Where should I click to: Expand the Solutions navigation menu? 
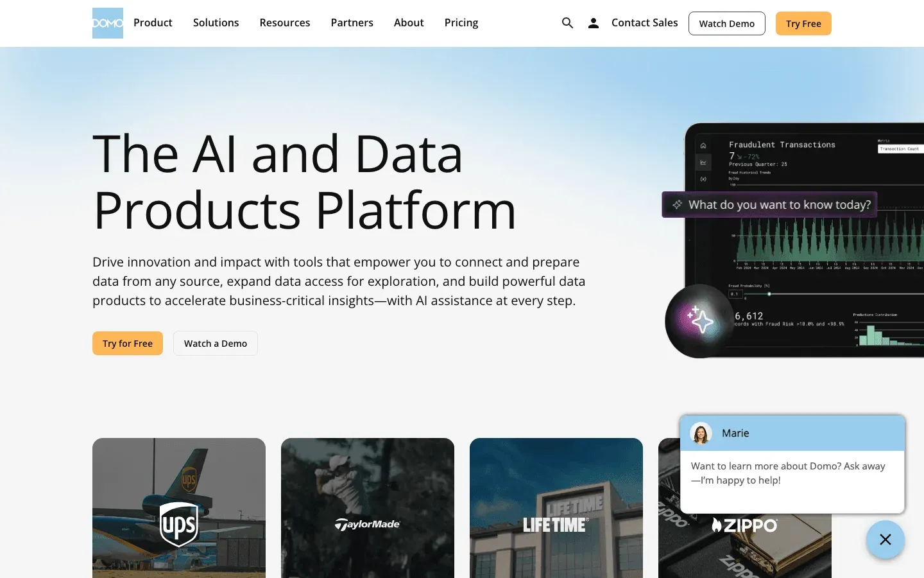tap(216, 22)
